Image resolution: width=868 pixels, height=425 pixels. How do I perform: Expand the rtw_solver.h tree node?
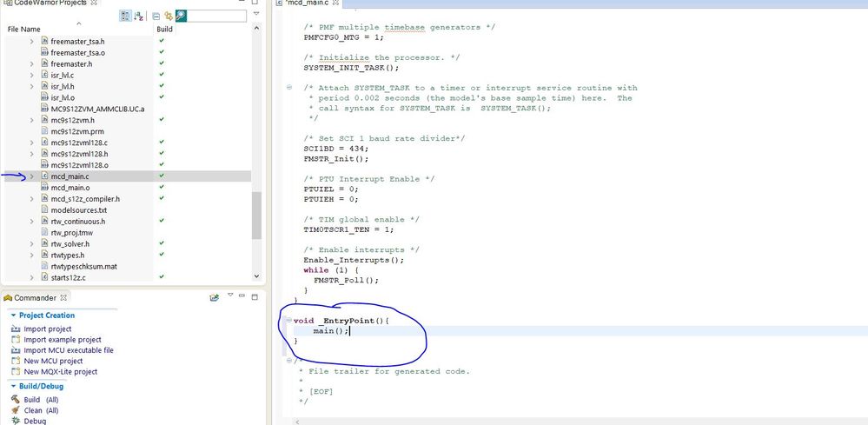pyautogui.click(x=31, y=243)
